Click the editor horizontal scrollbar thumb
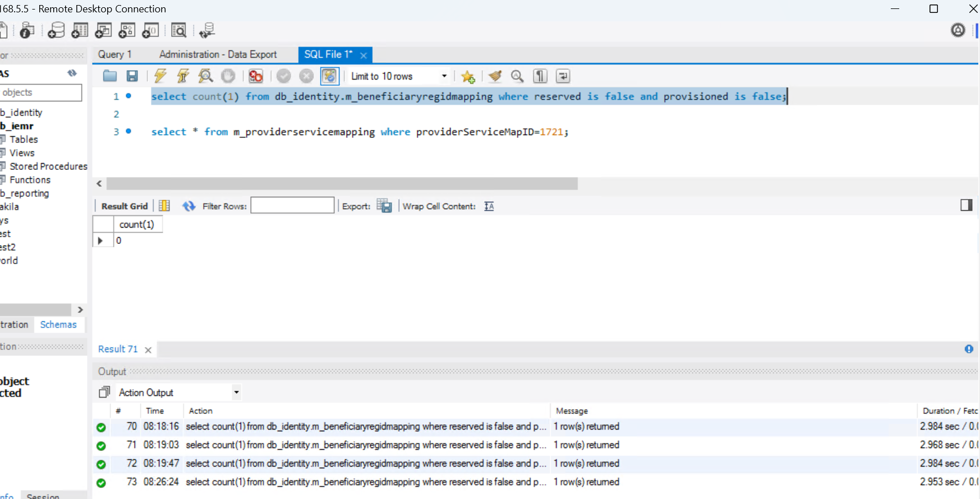980x499 pixels. (x=342, y=184)
